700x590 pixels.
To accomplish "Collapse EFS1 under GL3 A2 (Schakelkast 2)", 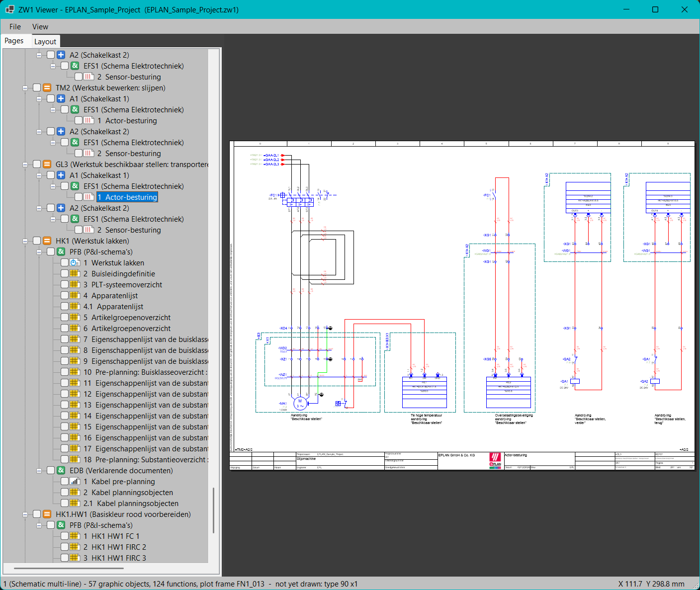I will pyautogui.click(x=53, y=219).
